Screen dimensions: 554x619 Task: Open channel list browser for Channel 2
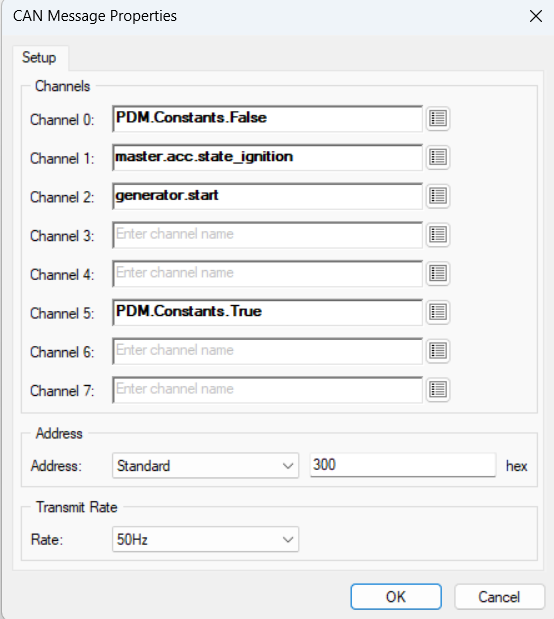coord(438,196)
